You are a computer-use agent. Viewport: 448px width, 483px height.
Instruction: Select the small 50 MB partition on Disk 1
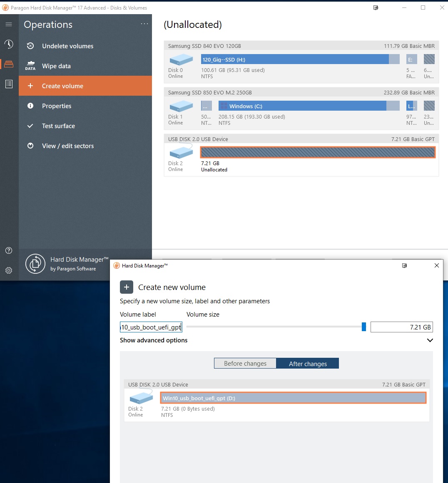coord(206,106)
